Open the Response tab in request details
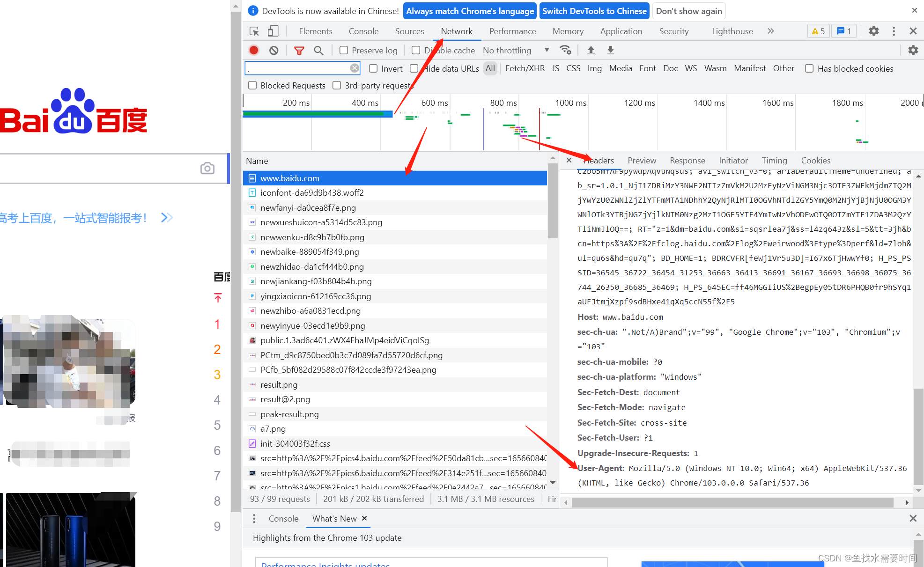The height and width of the screenshot is (567, 924). pyautogui.click(x=687, y=161)
